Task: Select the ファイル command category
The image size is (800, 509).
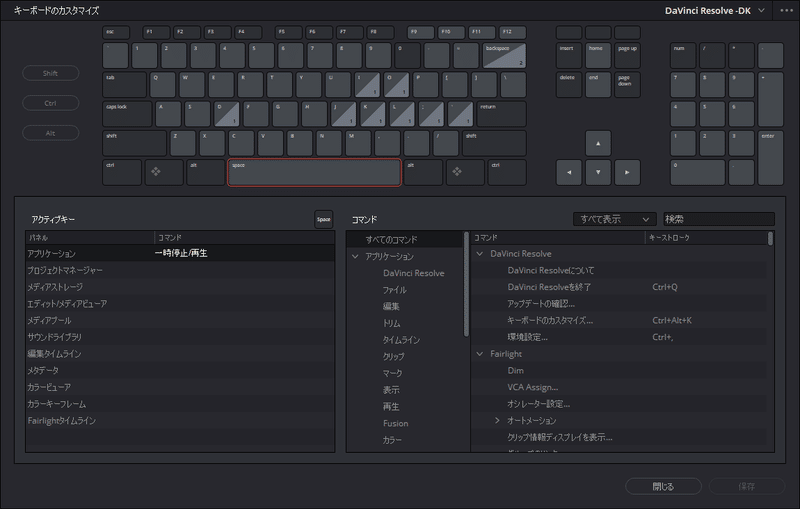Action: 394,290
